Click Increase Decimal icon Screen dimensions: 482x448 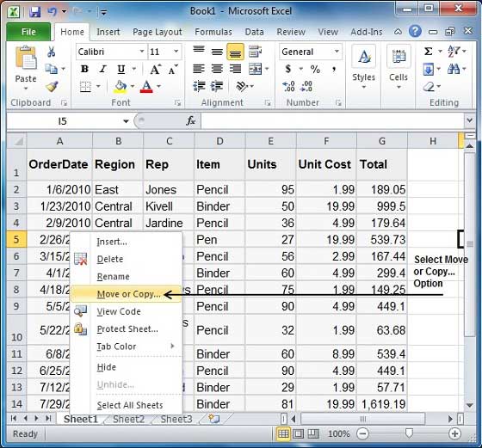(288, 87)
